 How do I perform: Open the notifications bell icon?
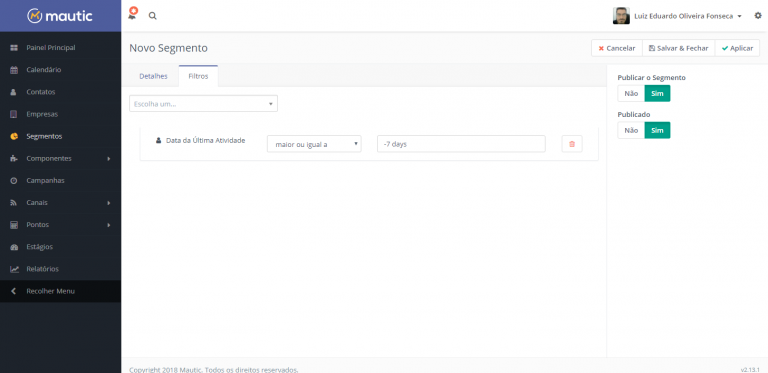(132, 15)
